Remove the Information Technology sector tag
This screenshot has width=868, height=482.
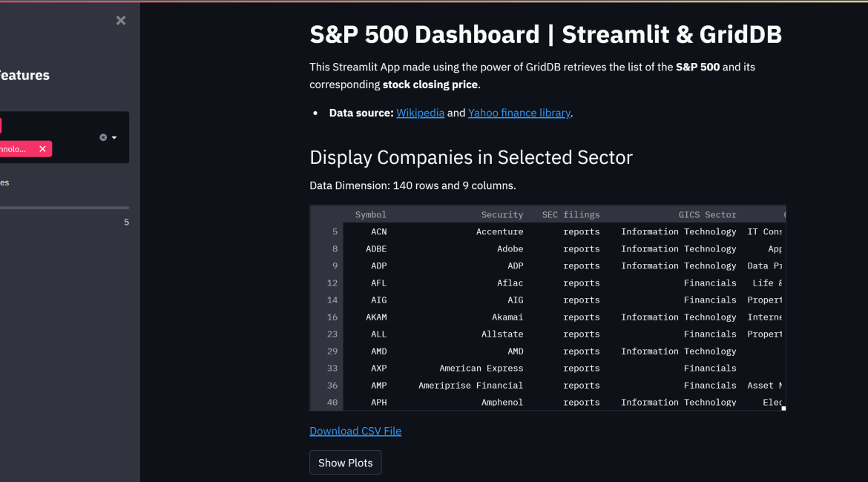click(42, 149)
